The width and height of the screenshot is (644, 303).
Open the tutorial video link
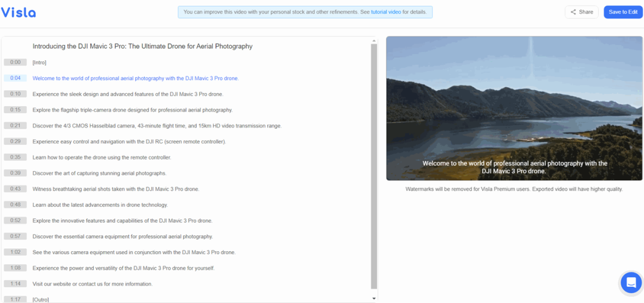click(386, 12)
